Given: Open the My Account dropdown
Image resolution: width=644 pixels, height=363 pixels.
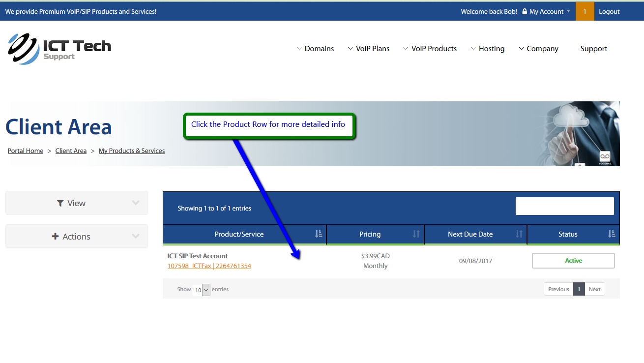Looking at the screenshot, I should [546, 11].
